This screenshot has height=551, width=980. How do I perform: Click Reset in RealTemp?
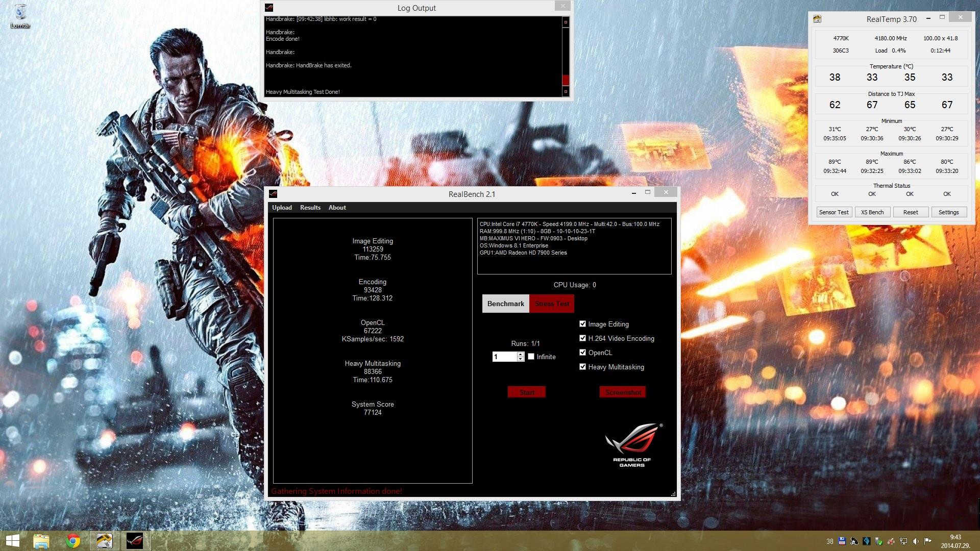tap(911, 212)
